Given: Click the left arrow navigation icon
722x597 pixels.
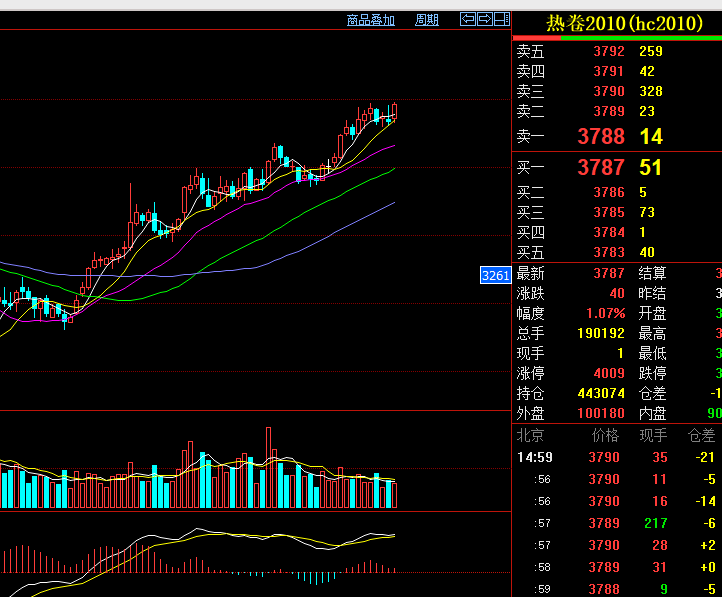Looking at the screenshot, I should pyautogui.click(x=467, y=19).
